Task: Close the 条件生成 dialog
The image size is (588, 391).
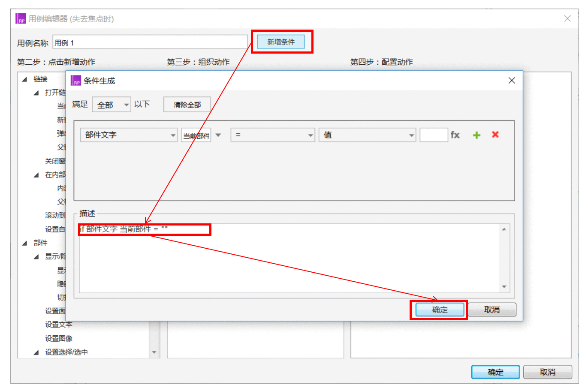Action: tap(512, 81)
